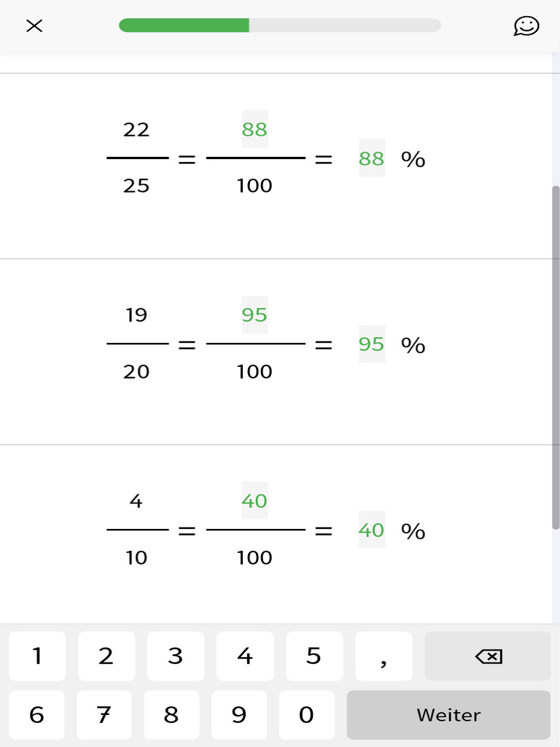Click the 40 percent answer field
The width and height of the screenshot is (560, 747).
click(x=371, y=530)
